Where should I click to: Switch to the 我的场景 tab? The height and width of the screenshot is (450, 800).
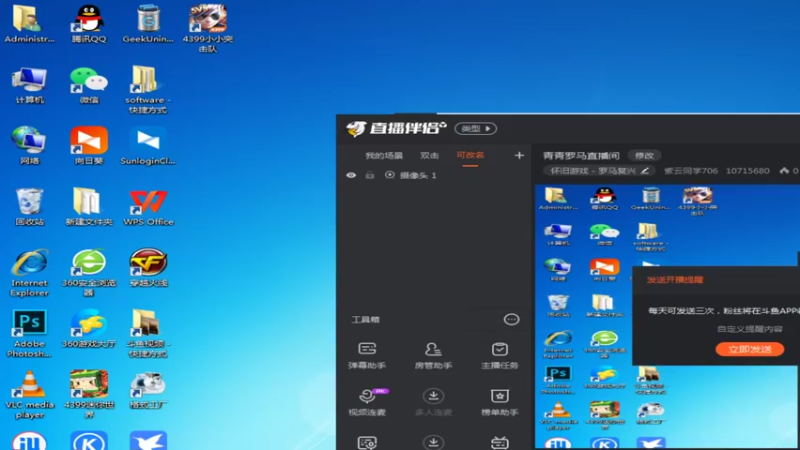(384, 156)
